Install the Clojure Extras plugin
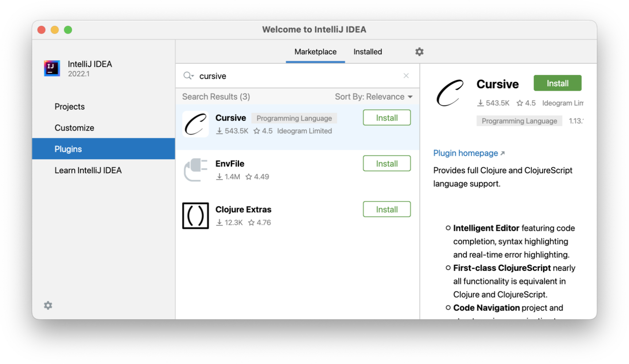The height and width of the screenshot is (364, 629). click(387, 209)
